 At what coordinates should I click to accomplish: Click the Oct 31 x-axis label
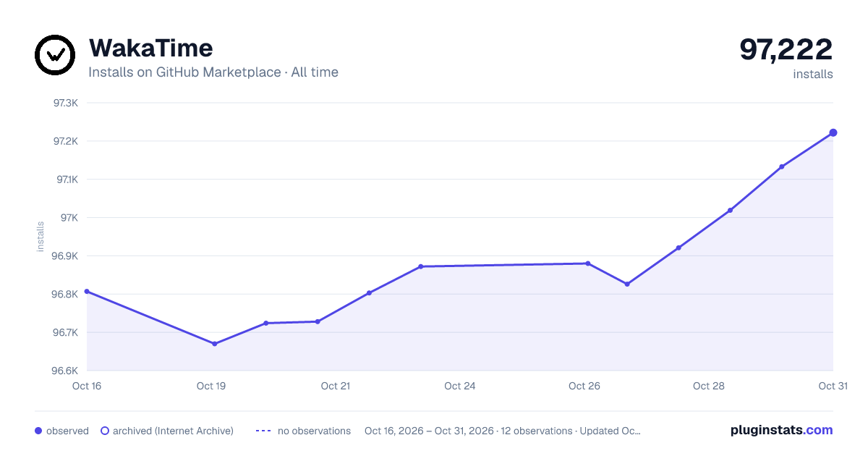point(833,386)
